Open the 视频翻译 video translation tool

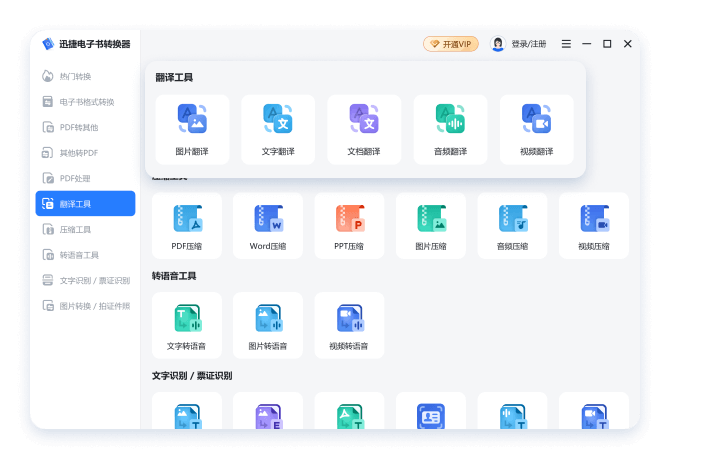pos(537,130)
